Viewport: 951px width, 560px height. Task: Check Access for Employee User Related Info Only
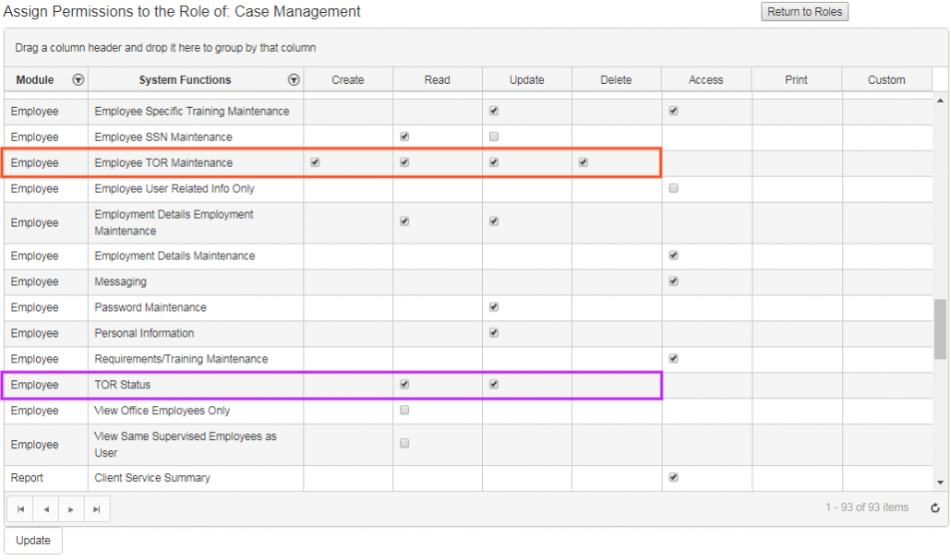(673, 188)
